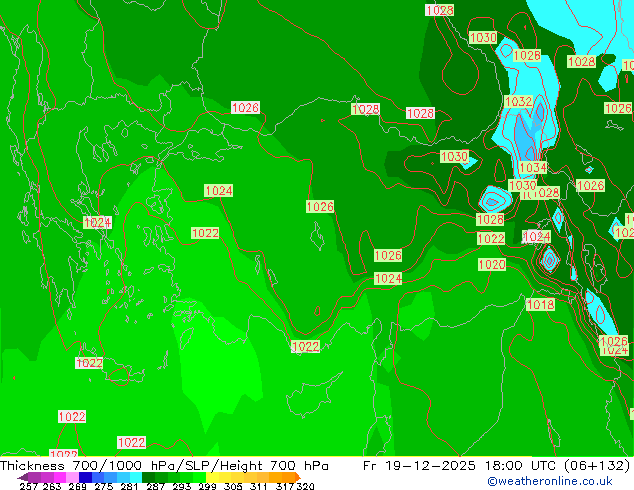Click the forecast date 'Fr 19-12-2025 18:00 UTC'
634x490 pixels.
click(x=461, y=465)
